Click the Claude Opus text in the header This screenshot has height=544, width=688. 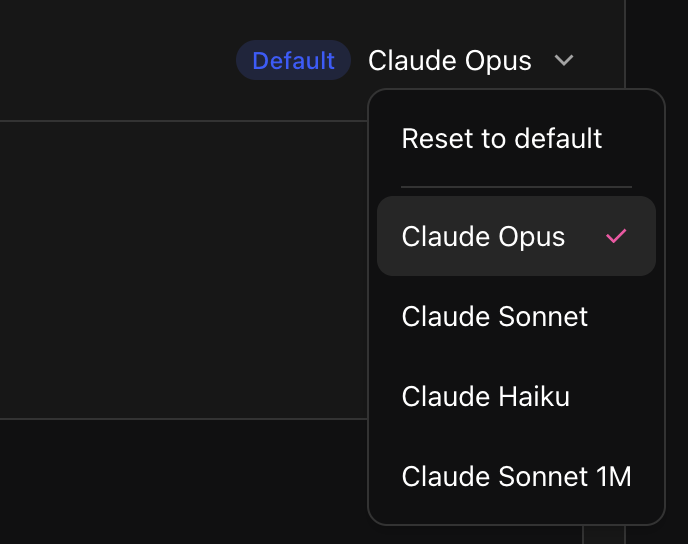coord(450,61)
